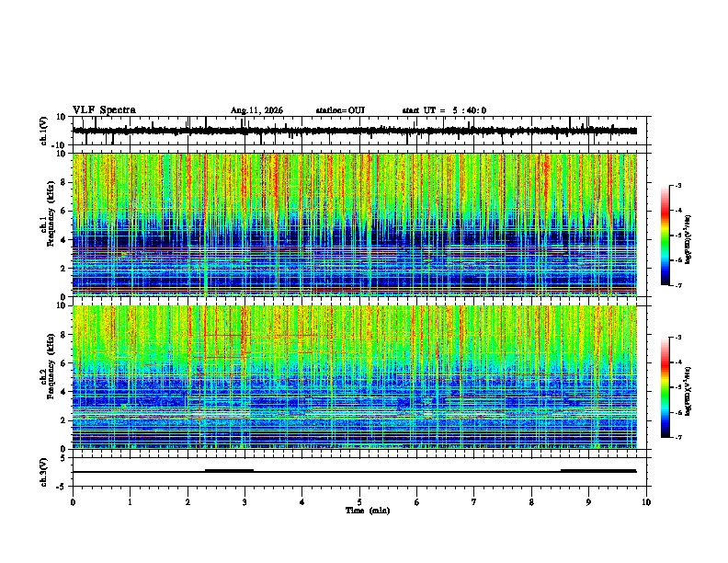Click the ch.2 spectrogram "8" kHz tick label

[x=63, y=335]
